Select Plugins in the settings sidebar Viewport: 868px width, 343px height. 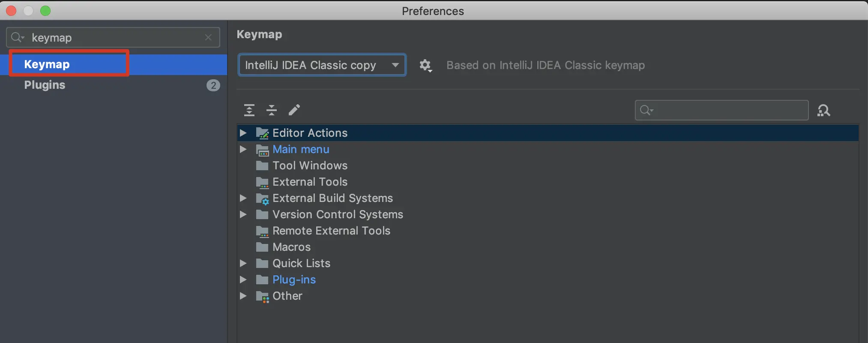45,85
